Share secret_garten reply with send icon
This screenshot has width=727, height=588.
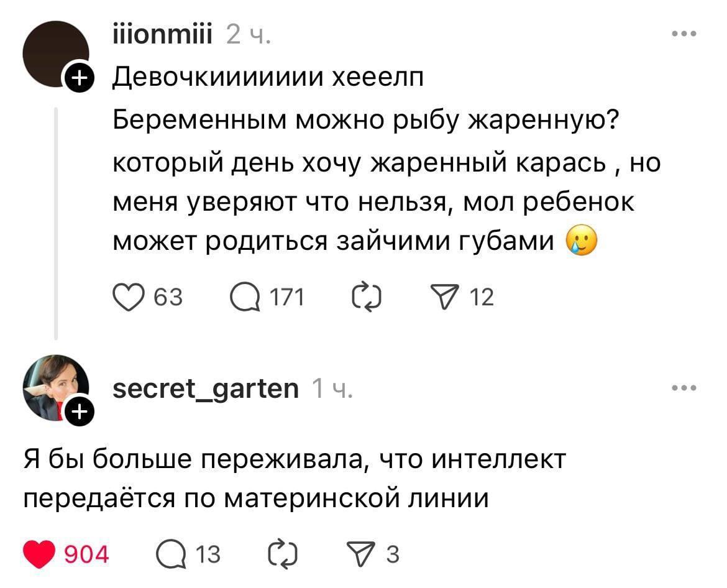[359, 554]
